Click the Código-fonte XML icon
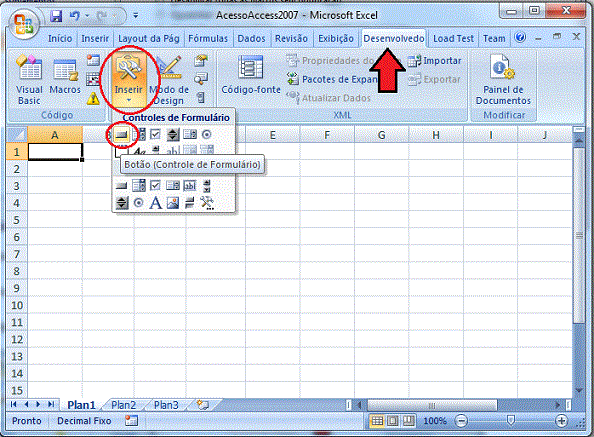The image size is (594, 437). (x=251, y=74)
